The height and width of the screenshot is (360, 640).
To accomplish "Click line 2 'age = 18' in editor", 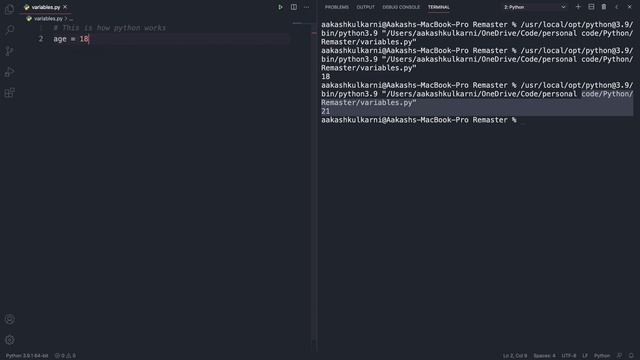I will pyautogui.click(x=71, y=39).
